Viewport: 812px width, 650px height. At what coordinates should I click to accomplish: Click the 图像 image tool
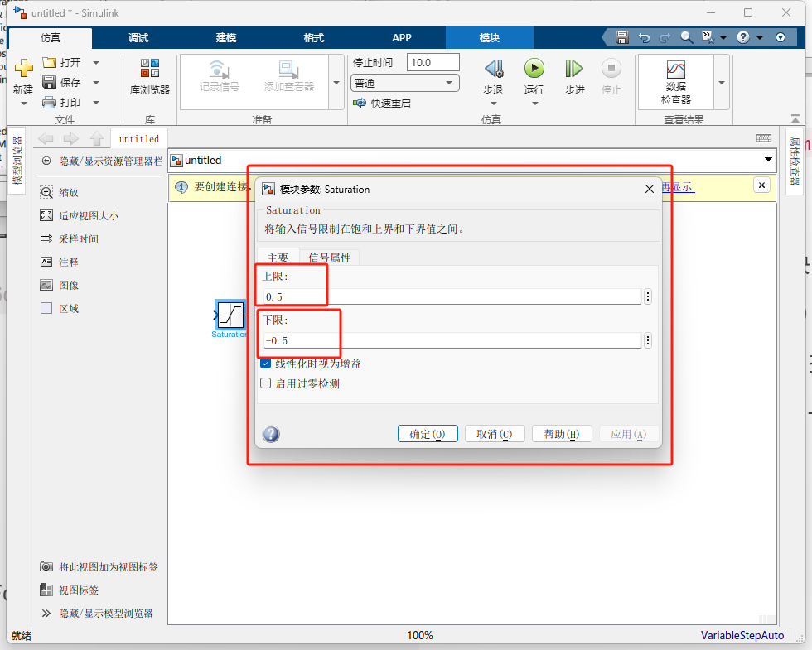(46, 285)
